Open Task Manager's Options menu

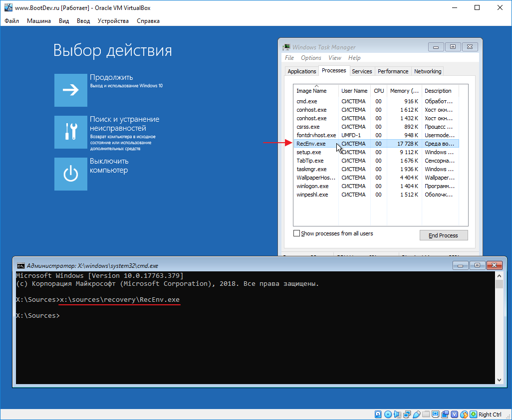(x=311, y=57)
